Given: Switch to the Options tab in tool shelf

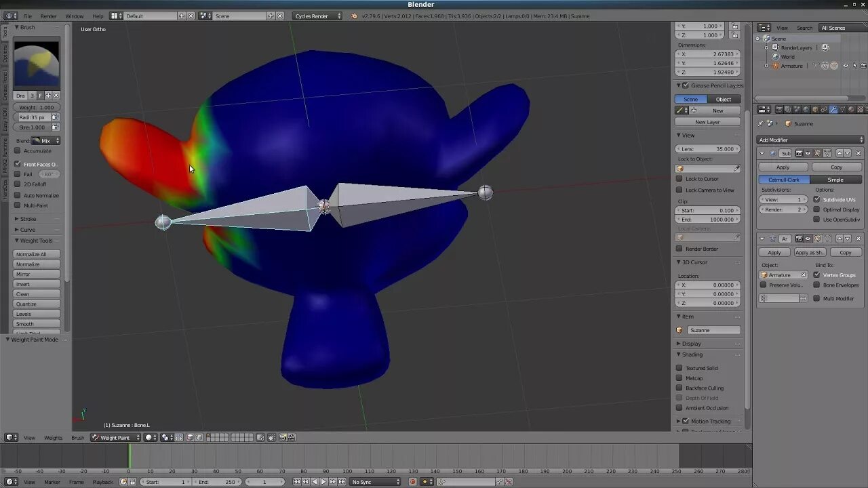Looking at the screenshot, I should (x=5, y=54).
